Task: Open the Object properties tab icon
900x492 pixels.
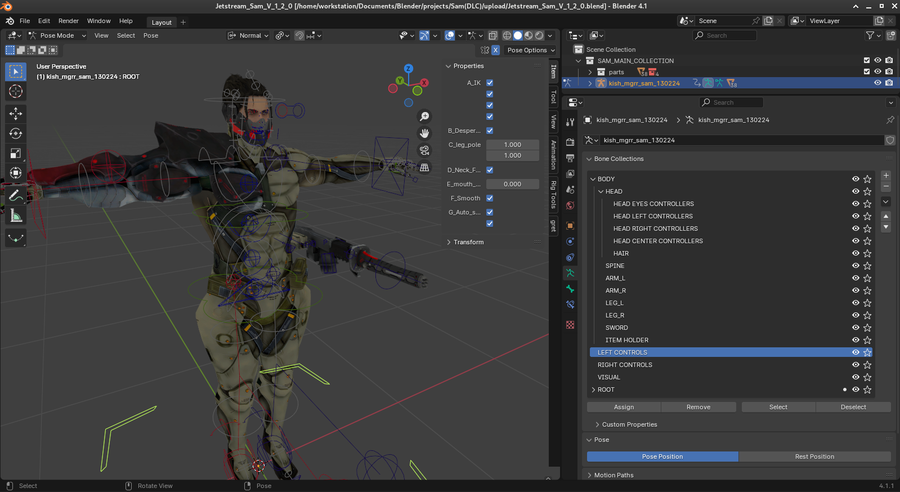Action: click(x=570, y=226)
